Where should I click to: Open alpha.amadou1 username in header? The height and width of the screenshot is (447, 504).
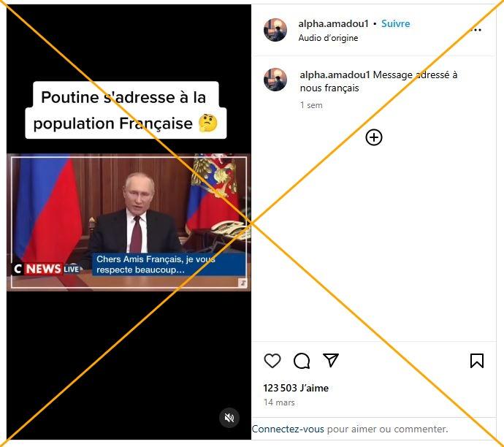point(333,23)
